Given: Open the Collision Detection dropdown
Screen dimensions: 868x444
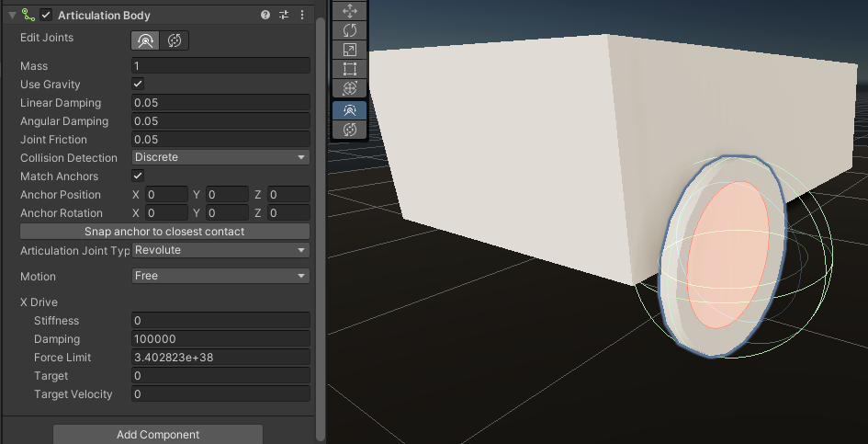Looking at the screenshot, I should 220,157.
